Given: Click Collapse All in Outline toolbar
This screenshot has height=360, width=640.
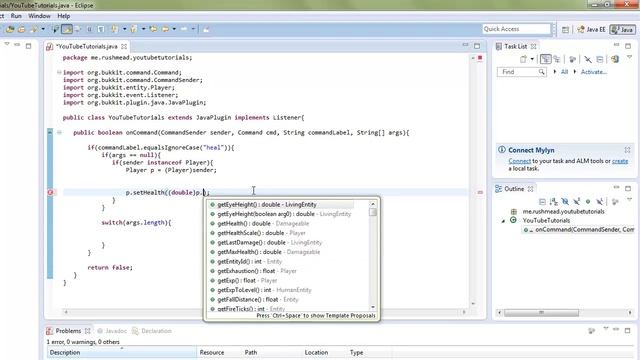Looking at the screenshot, I should 542,202.
